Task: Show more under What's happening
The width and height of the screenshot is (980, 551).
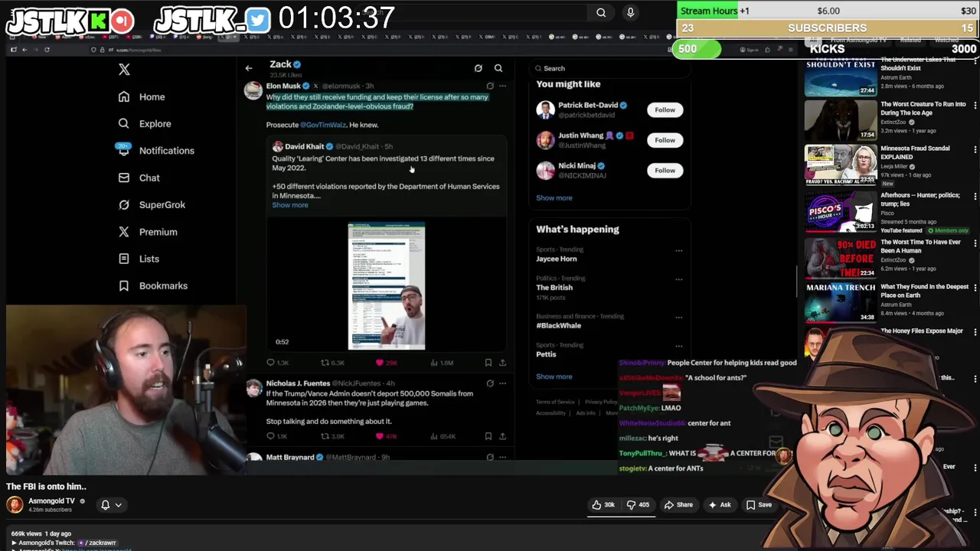Action: (554, 377)
